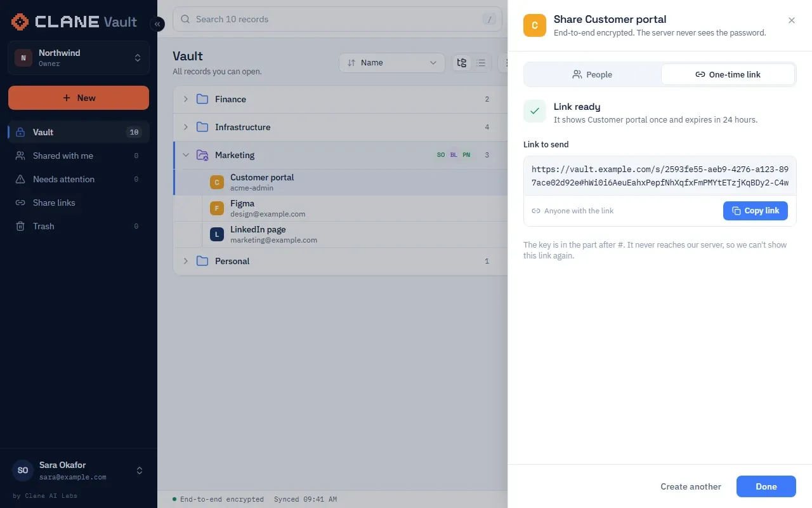Open Sara Okafor account menu

click(79, 471)
